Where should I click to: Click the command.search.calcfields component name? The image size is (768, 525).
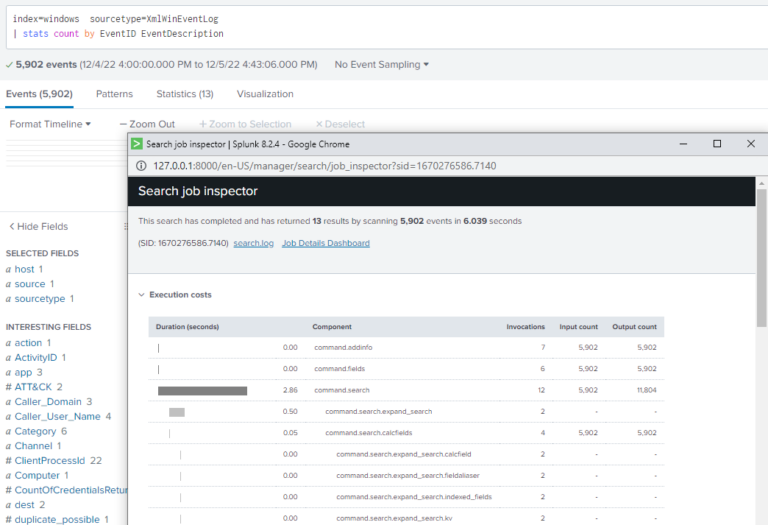click(x=369, y=433)
